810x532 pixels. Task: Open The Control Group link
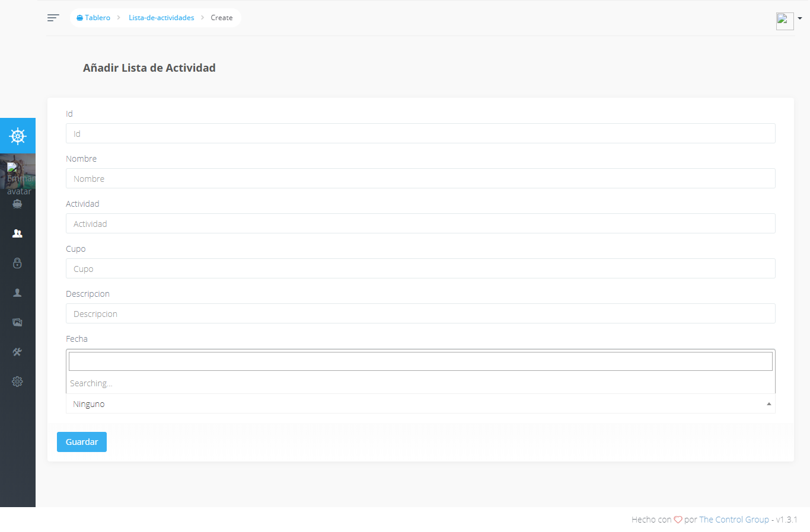(734, 520)
